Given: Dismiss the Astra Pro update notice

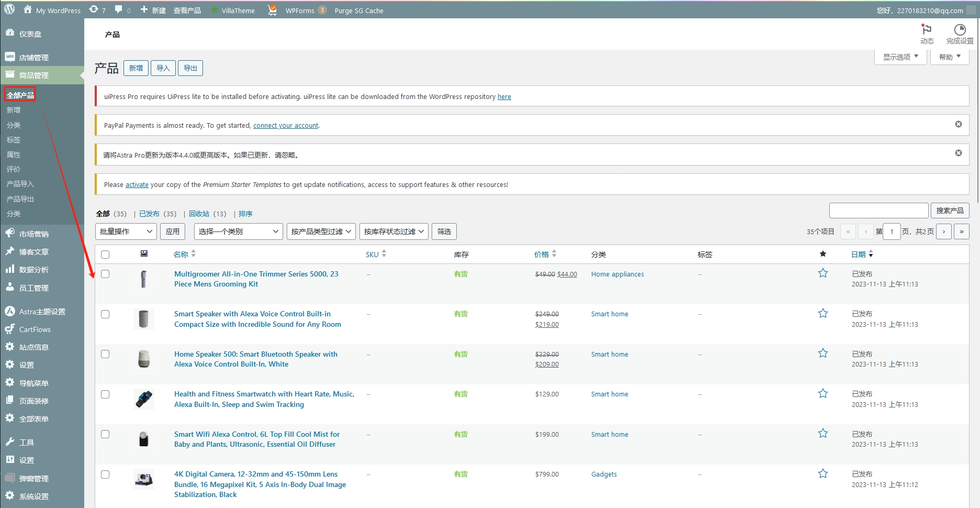Looking at the screenshot, I should coord(959,153).
